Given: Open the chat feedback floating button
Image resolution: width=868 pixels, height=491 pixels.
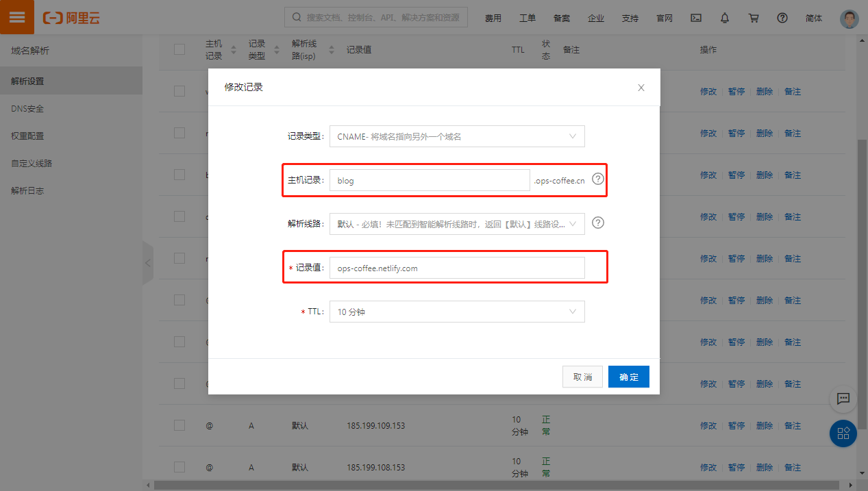Looking at the screenshot, I should pyautogui.click(x=843, y=399).
